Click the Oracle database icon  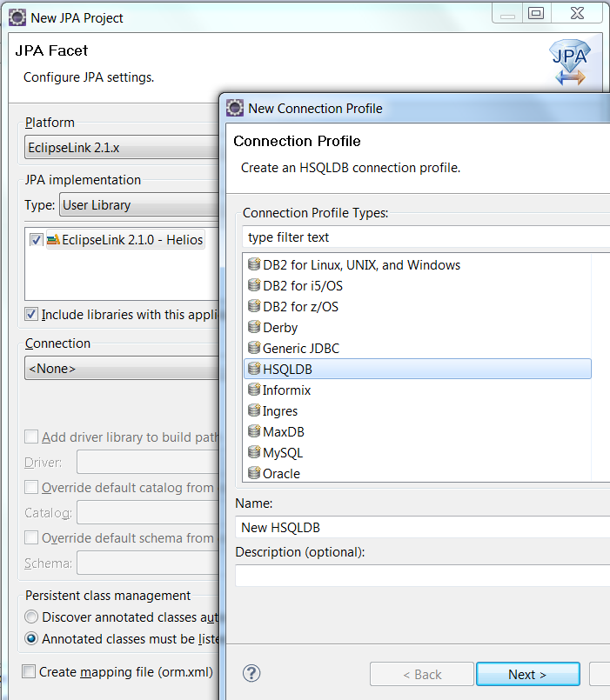coord(254,472)
